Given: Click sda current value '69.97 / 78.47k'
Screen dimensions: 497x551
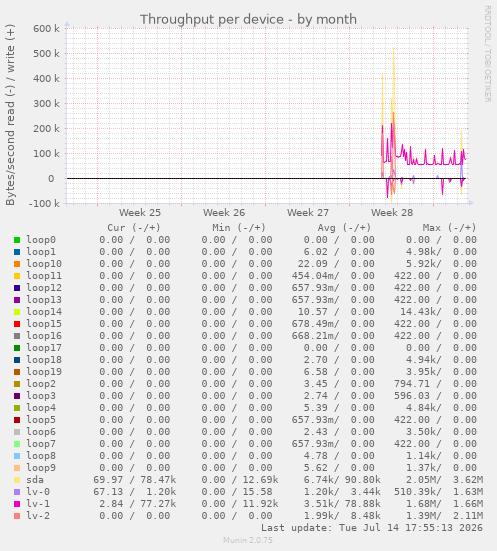Looking at the screenshot, I should tap(135, 480).
